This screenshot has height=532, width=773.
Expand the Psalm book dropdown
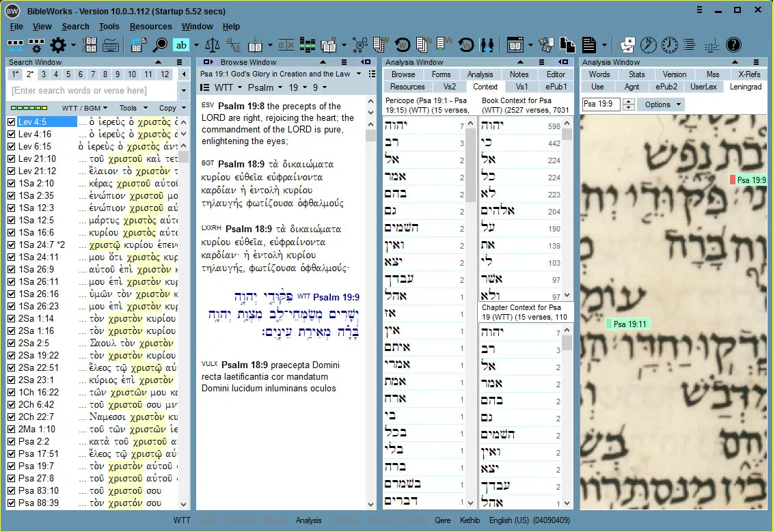pyautogui.click(x=279, y=87)
